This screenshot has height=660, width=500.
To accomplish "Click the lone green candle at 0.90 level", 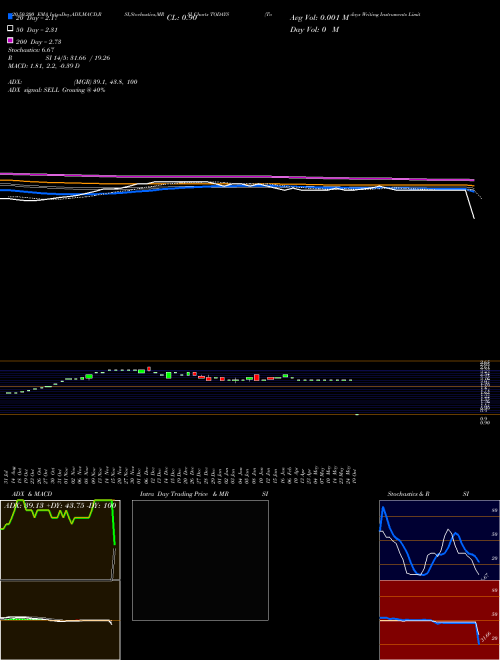I will [357, 415].
